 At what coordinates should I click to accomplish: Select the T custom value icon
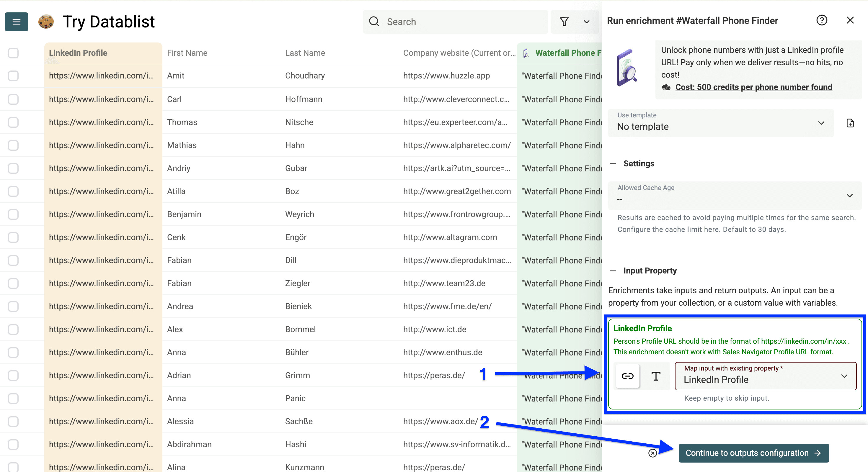coord(655,376)
